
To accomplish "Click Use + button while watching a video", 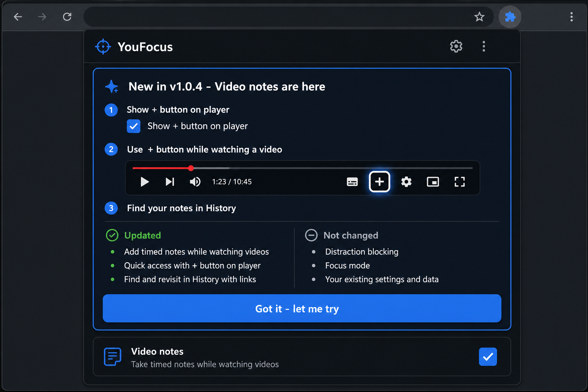I will click(204, 150).
